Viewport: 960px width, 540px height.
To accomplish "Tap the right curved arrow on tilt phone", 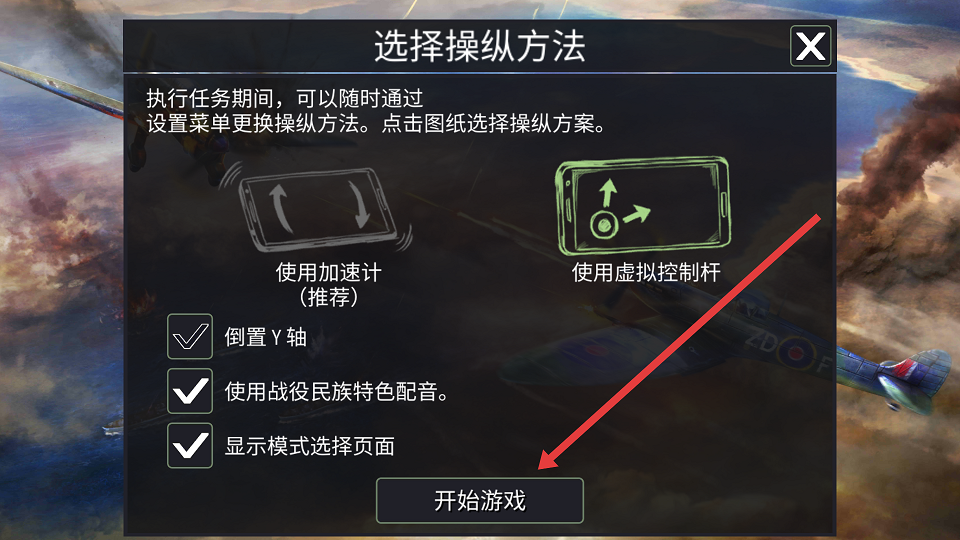I will (x=360, y=204).
